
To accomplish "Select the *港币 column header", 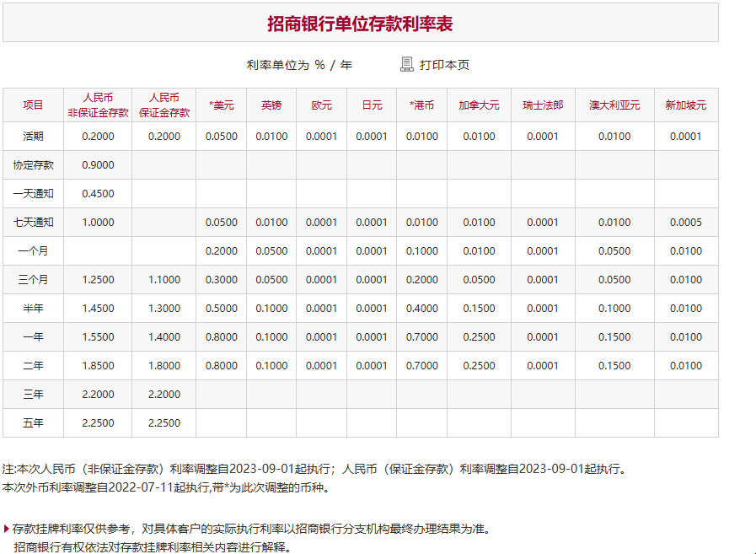I will coord(421,105).
